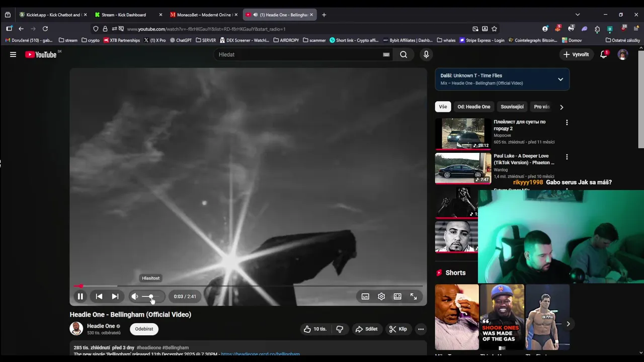Open the YouTube guide hamburger menu
Image resolution: width=644 pixels, height=362 pixels.
pyautogui.click(x=13, y=54)
